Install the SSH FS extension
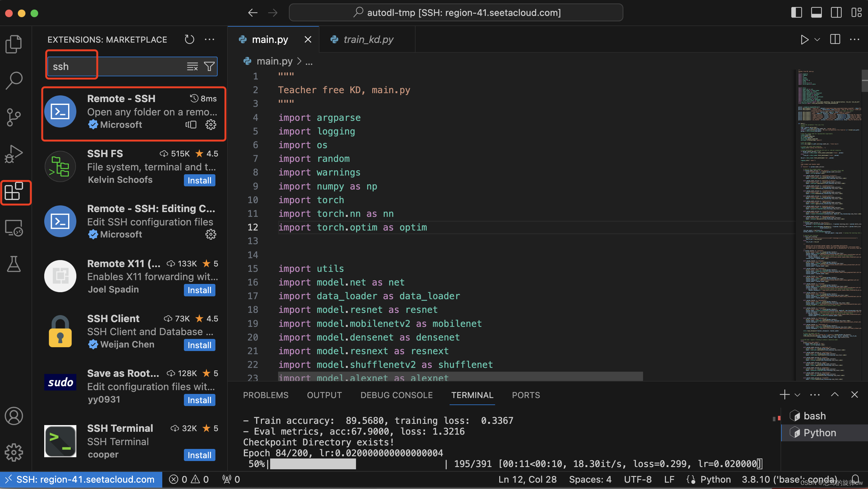 point(199,181)
